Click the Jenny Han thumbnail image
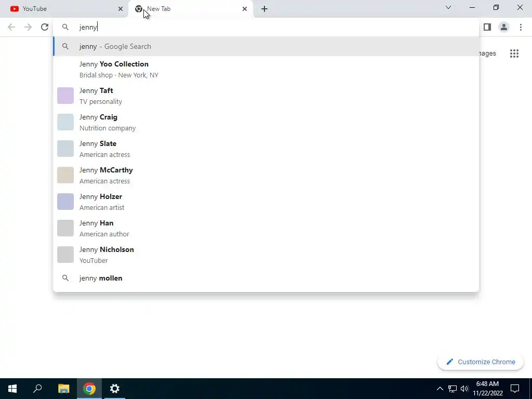 point(65,228)
